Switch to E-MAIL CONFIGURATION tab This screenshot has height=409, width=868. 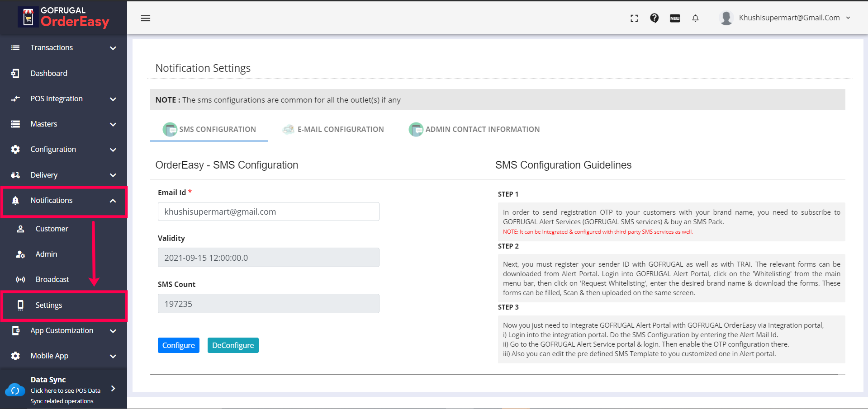(x=333, y=130)
